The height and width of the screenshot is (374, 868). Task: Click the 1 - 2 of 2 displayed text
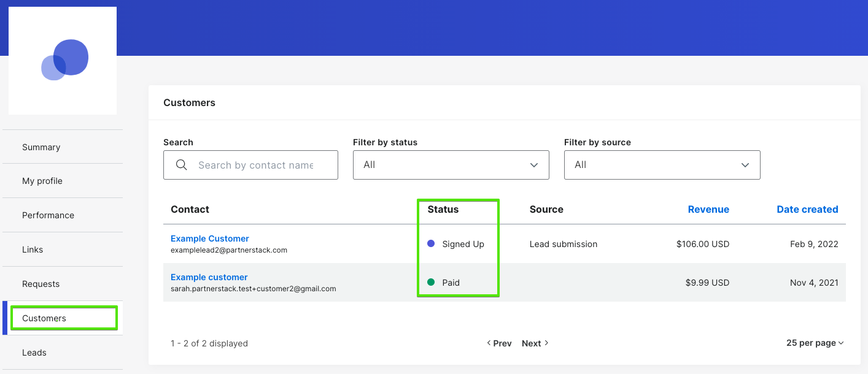pyautogui.click(x=209, y=343)
